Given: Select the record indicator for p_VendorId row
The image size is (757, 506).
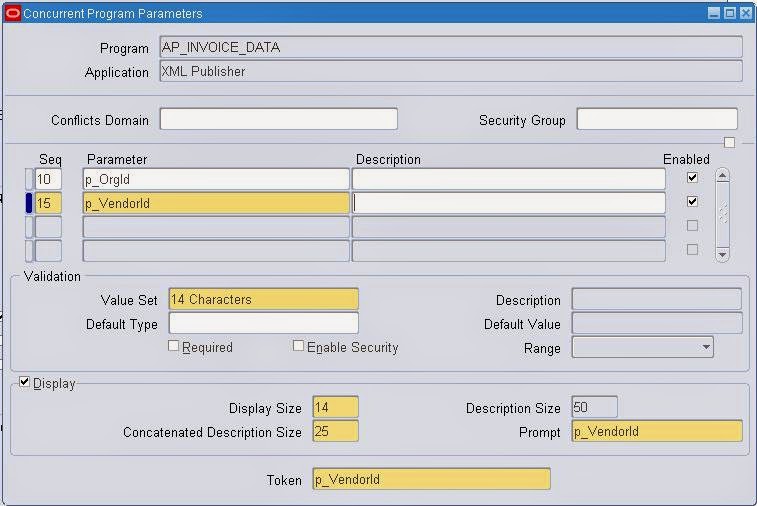Looking at the screenshot, I should (x=29, y=203).
